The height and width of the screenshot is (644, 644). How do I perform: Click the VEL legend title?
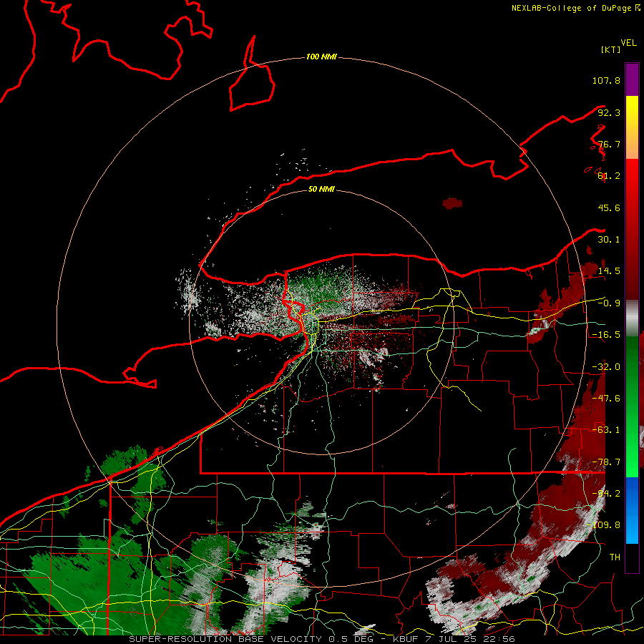click(628, 43)
